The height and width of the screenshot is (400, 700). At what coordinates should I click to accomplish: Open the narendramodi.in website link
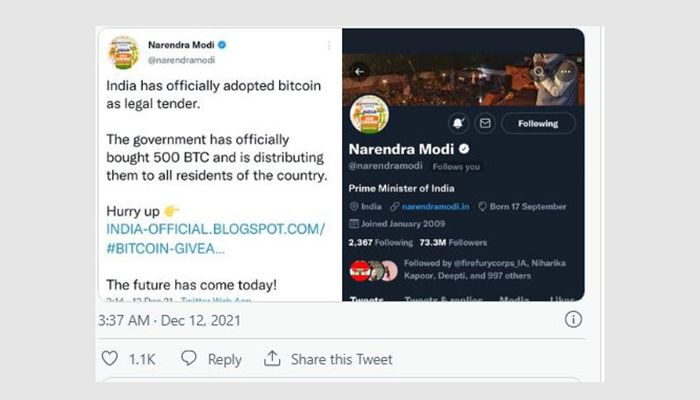435,207
